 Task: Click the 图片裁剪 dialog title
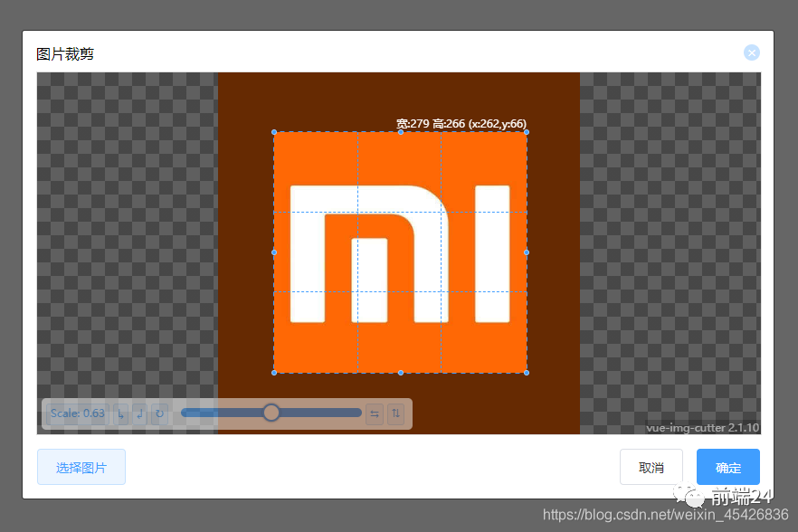tap(65, 54)
